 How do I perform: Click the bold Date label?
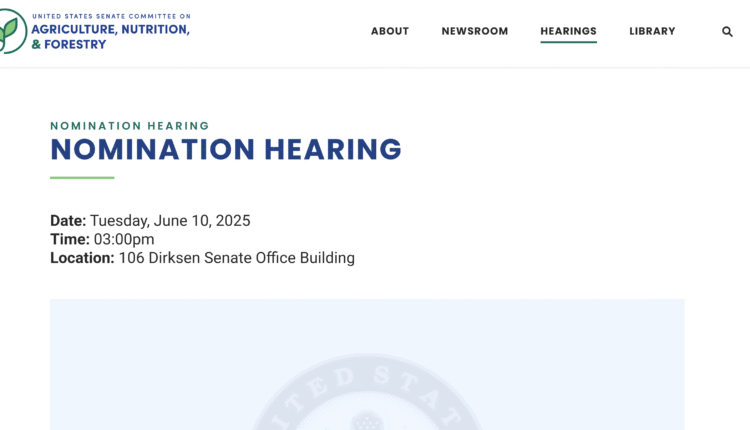pos(68,221)
